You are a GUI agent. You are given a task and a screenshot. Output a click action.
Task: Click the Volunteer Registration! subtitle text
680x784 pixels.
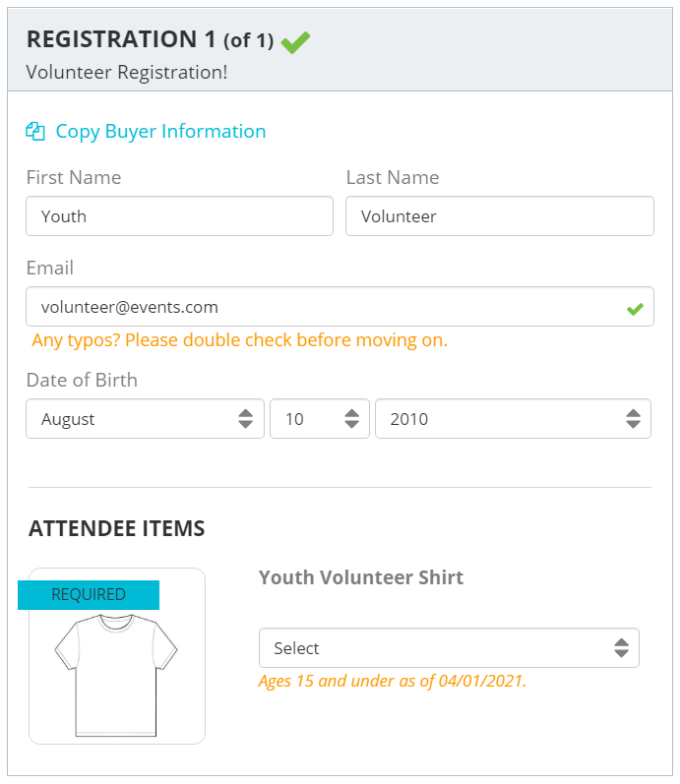click(127, 73)
